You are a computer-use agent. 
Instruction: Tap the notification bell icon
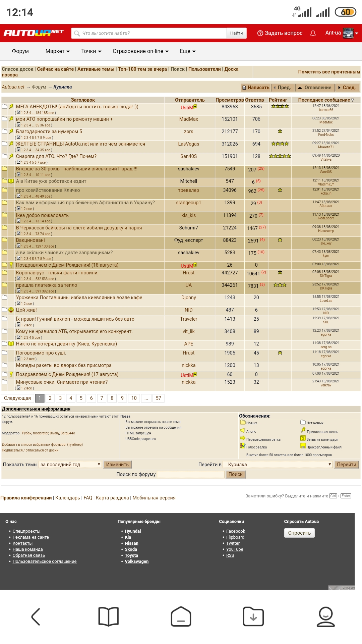tap(313, 33)
